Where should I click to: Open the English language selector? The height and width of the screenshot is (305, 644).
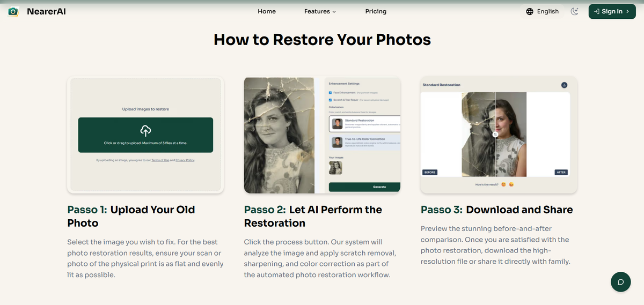click(542, 11)
